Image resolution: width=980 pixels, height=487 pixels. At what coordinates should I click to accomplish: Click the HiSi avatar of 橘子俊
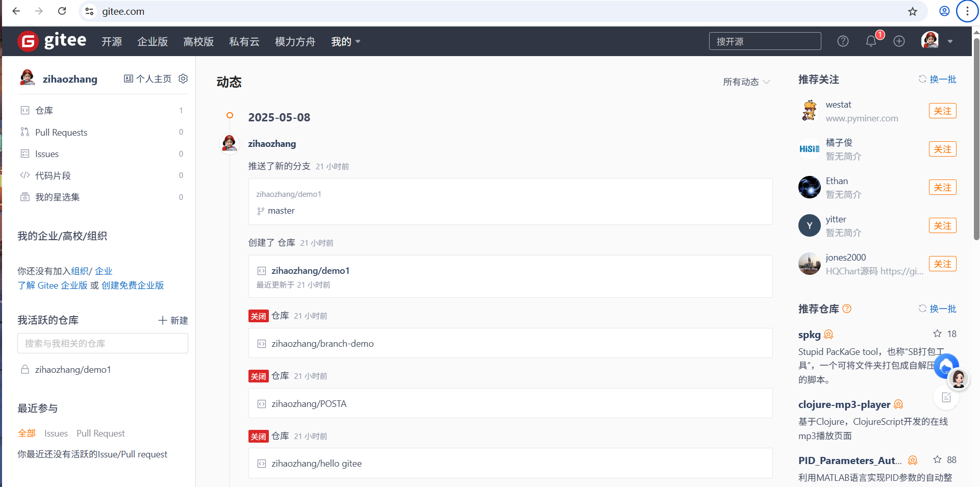tap(809, 149)
